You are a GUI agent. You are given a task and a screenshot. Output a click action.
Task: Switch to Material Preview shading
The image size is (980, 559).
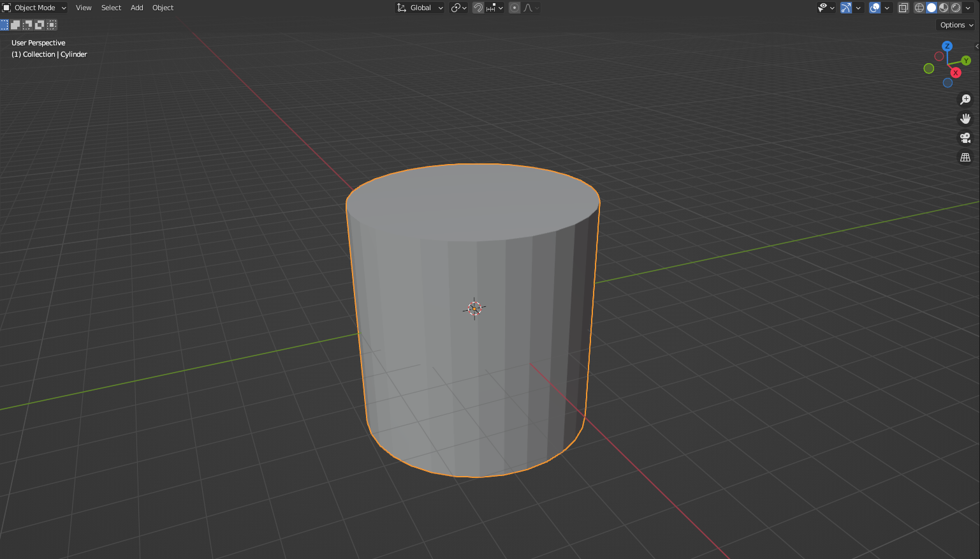coord(944,8)
